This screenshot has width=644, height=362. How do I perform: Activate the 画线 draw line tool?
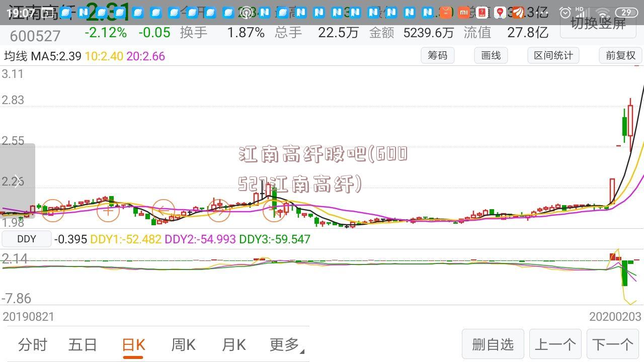click(x=491, y=55)
